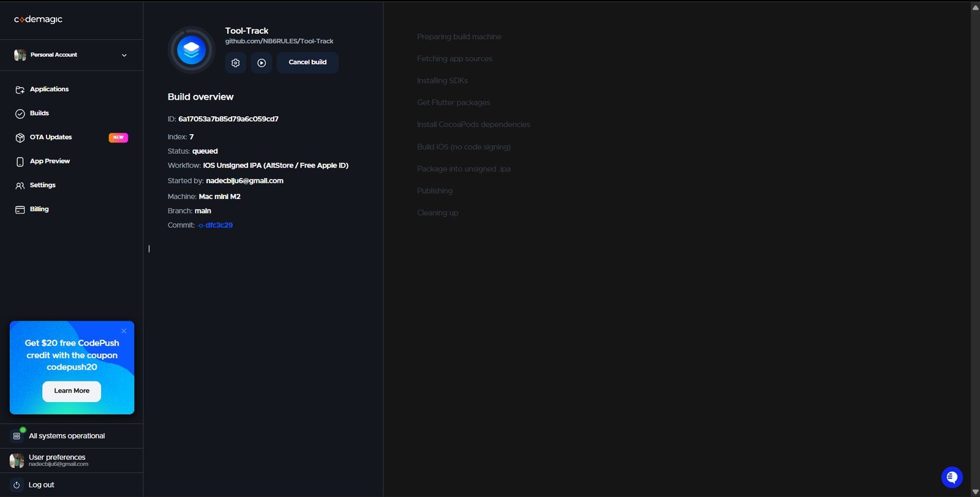980x497 pixels.
Task: Expand the Fetching app sources step
Action: click(454, 59)
